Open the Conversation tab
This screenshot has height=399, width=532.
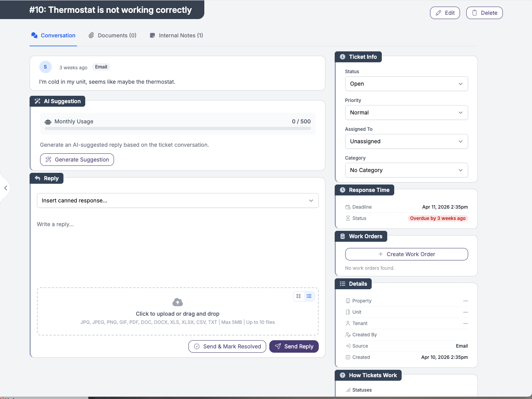53,35
